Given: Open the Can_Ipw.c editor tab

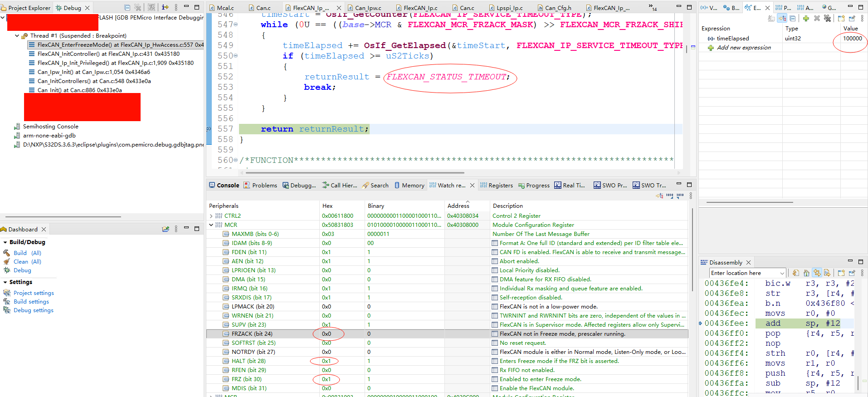Looking at the screenshot, I should (364, 8).
